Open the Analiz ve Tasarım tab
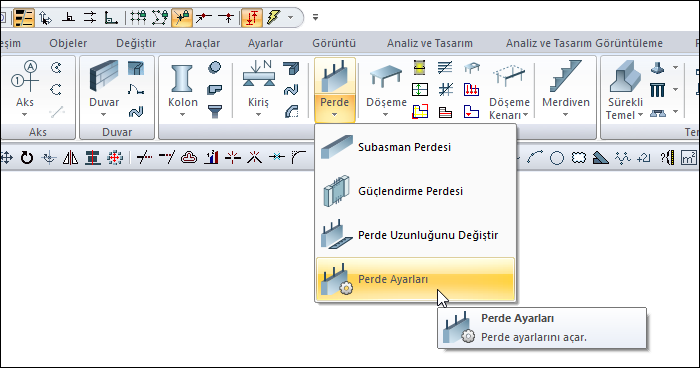The width and height of the screenshot is (700, 368). click(x=429, y=43)
